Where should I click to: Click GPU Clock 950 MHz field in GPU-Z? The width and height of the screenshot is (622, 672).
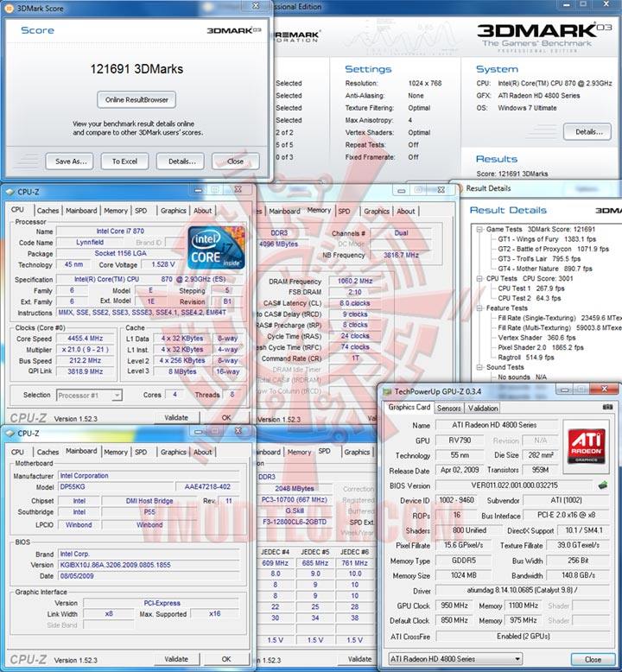[x=454, y=605]
